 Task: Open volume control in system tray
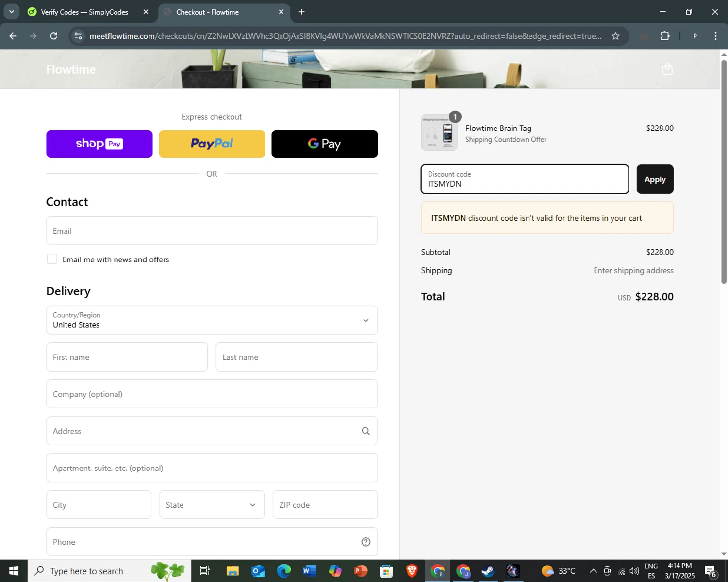pos(634,571)
